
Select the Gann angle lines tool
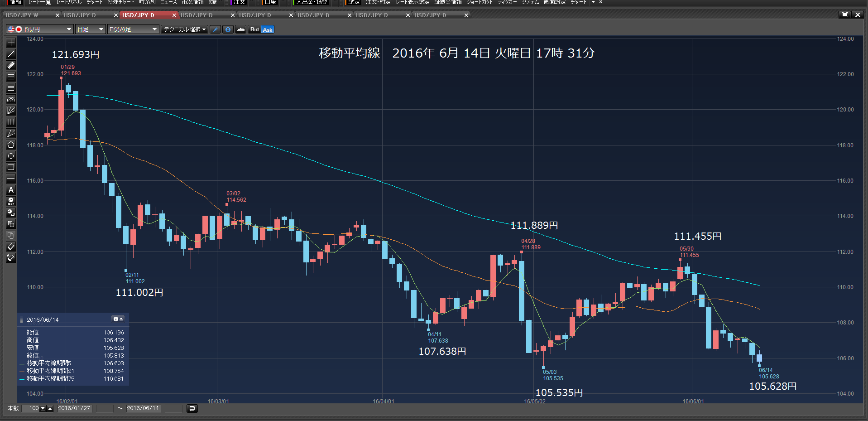[11, 133]
